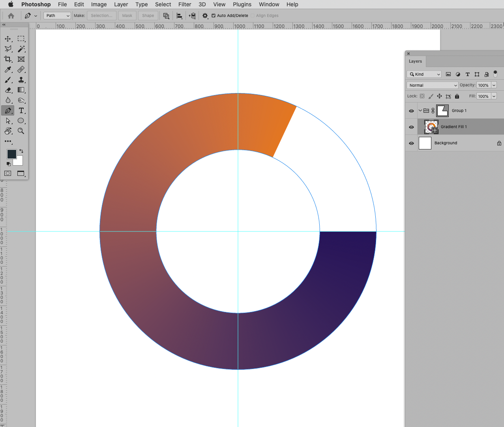Expand Group 1 in the Layers panel
The image size is (504, 427).
(x=420, y=111)
